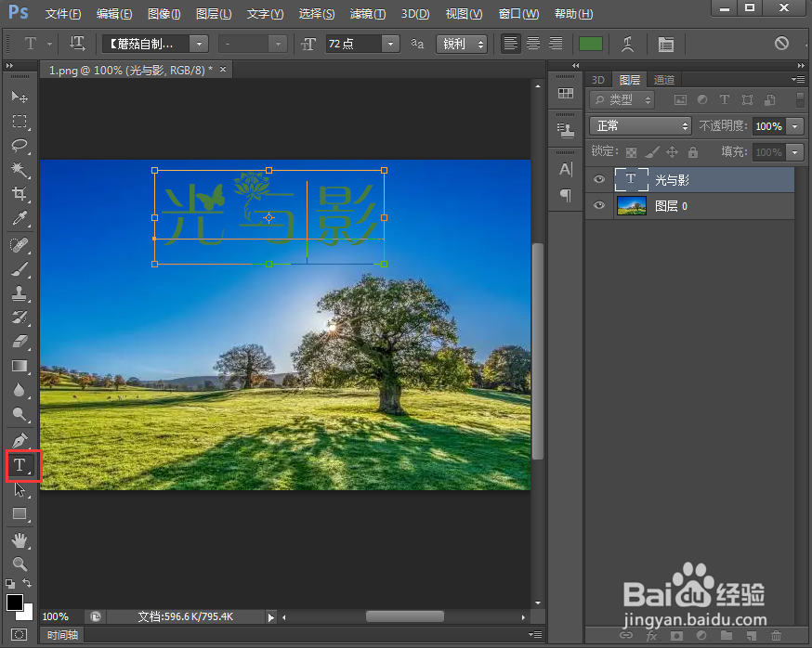This screenshot has height=648, width=812.
Task: Toggle lock all for layer
Action: [x=693, y=152]
